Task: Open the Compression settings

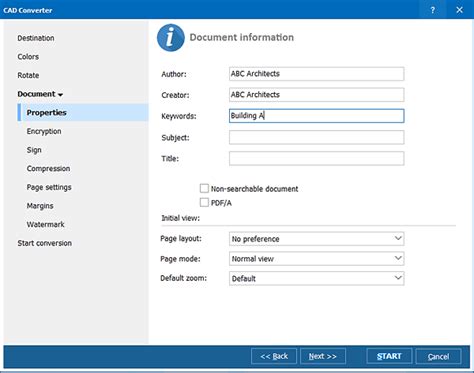Action: pos(48,169)
